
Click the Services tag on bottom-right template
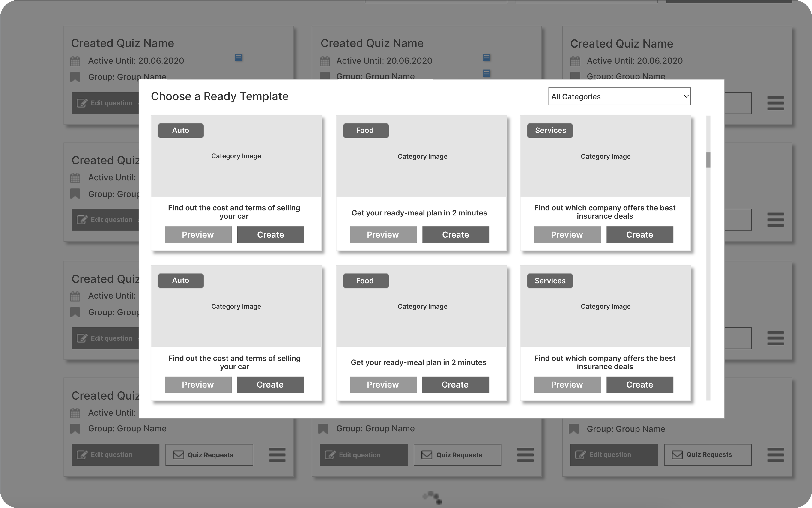(550, 281)
